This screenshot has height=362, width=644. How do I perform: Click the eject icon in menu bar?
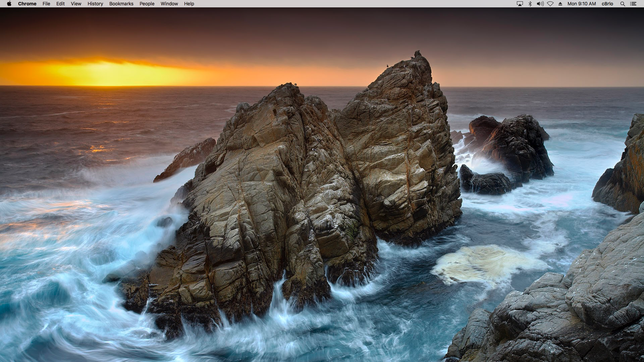pyautogui.click(x=560, y=4)
